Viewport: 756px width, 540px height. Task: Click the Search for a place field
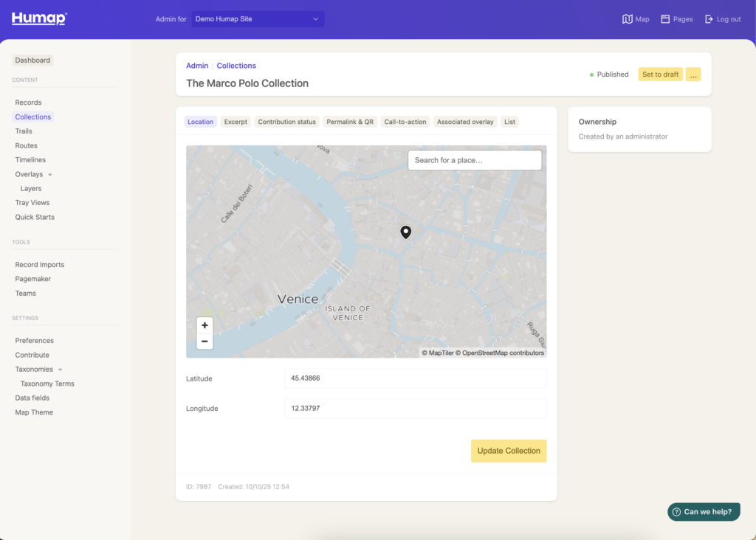point(475,160)
